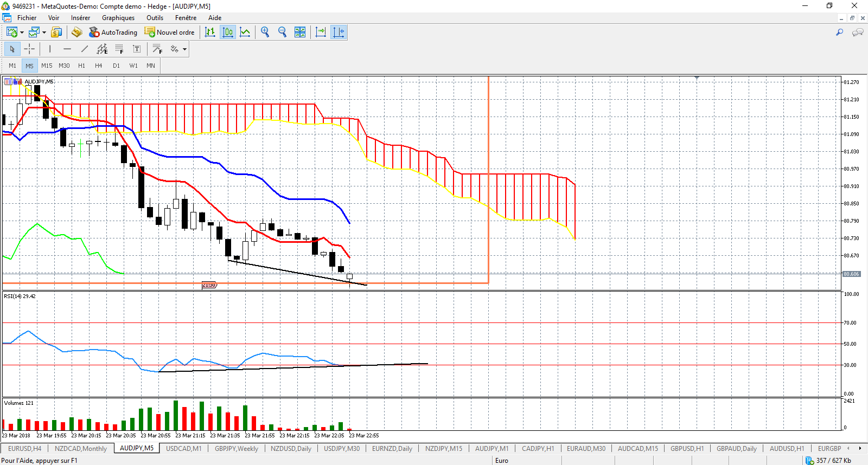Click the Volumes 121 indicator label
Screen dimensions: 868x465
point(18,403)
